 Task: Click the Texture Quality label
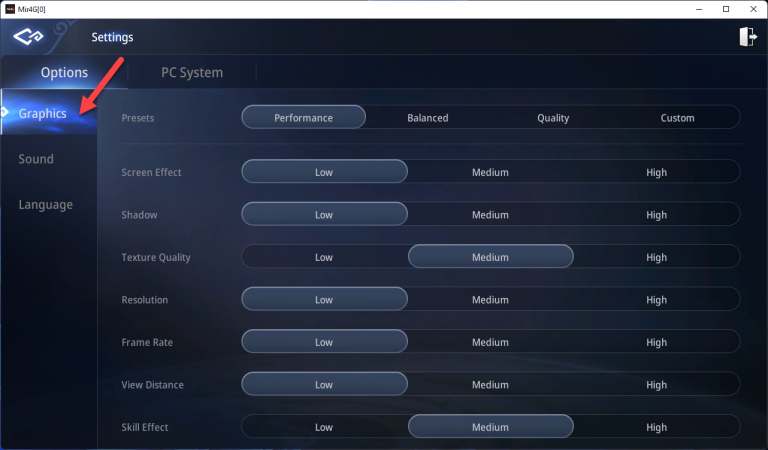click(156, 258)
